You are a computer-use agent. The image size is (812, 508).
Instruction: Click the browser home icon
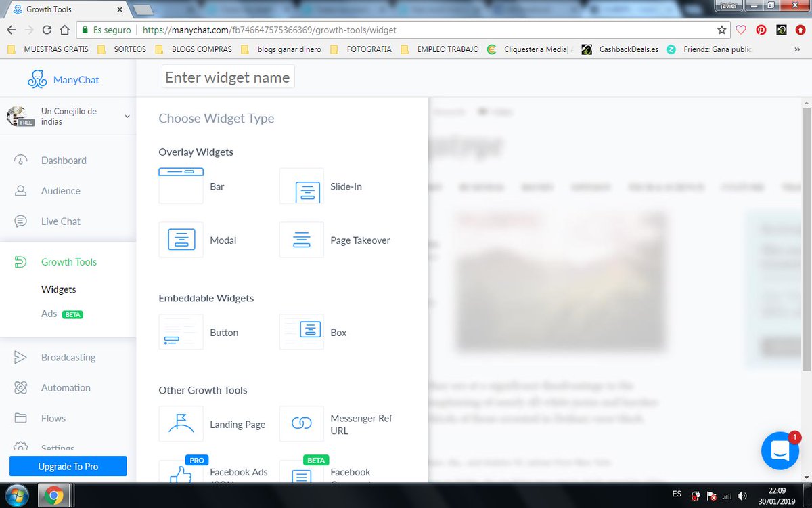click(64, 30)
